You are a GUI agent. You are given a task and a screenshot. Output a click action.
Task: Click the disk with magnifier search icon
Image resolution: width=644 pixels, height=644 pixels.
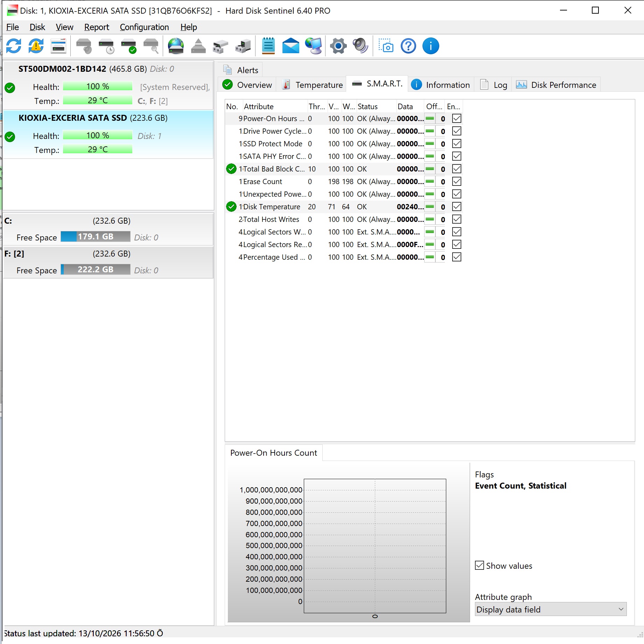[151, 46]
